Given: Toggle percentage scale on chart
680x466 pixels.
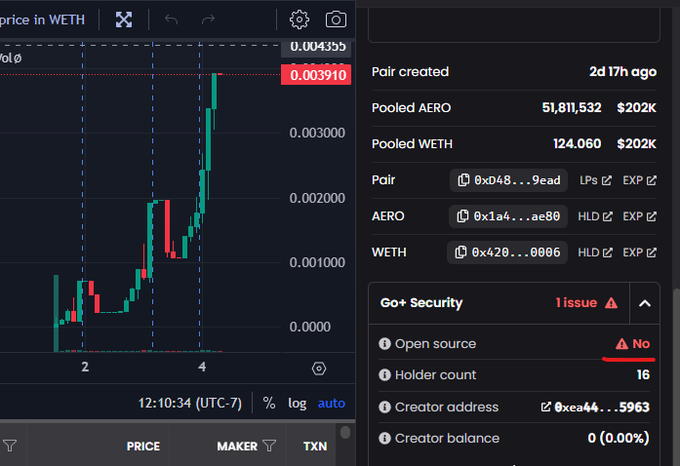Looking at the screenshot, I should pos(269,403).
